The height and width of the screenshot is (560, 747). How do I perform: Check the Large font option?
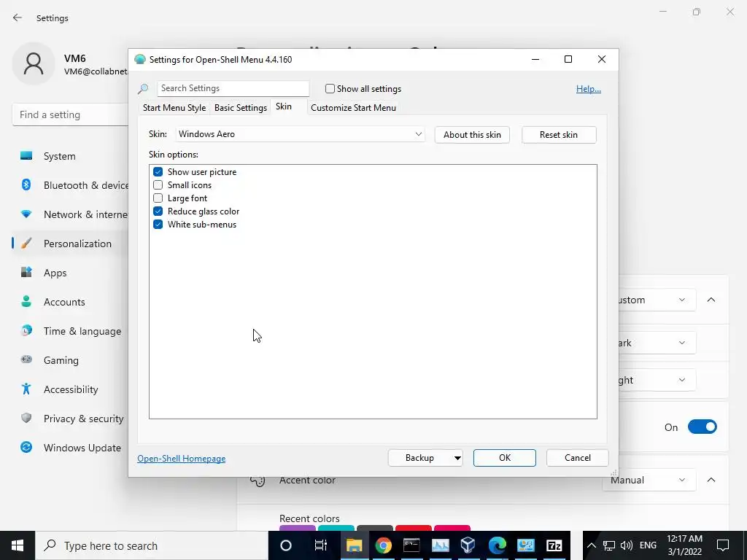pos(158,198)
